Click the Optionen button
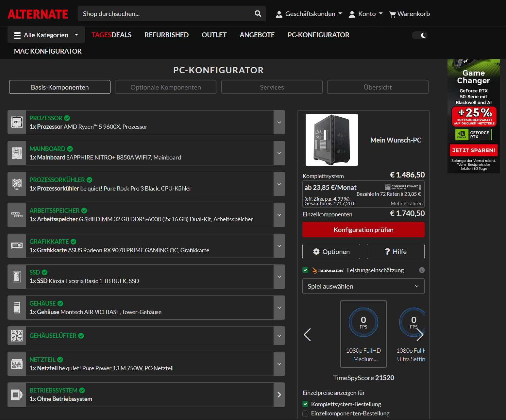 [x=331, y=252]
